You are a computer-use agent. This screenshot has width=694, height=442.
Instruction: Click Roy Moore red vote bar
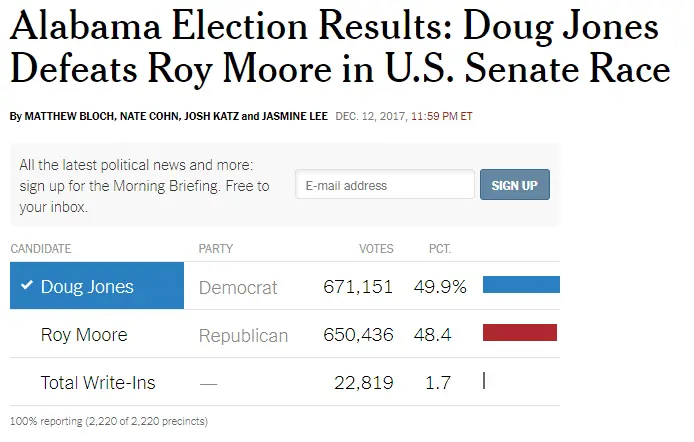[519, 333]
